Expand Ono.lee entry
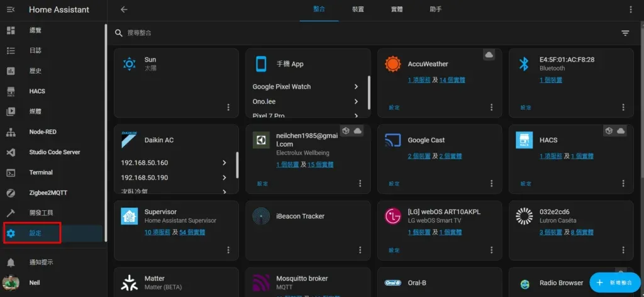Screen dimensions: 644x297 click(x=306, y=101)
